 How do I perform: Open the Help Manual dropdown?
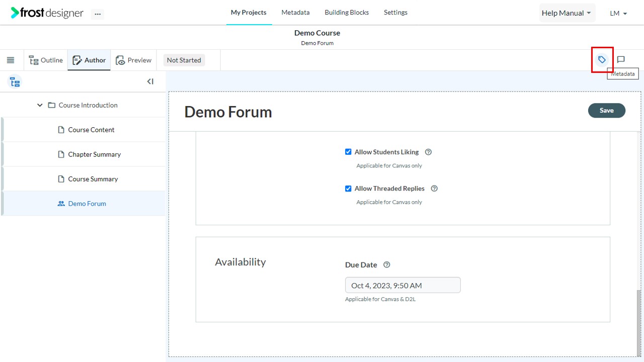tap(567, 13)
